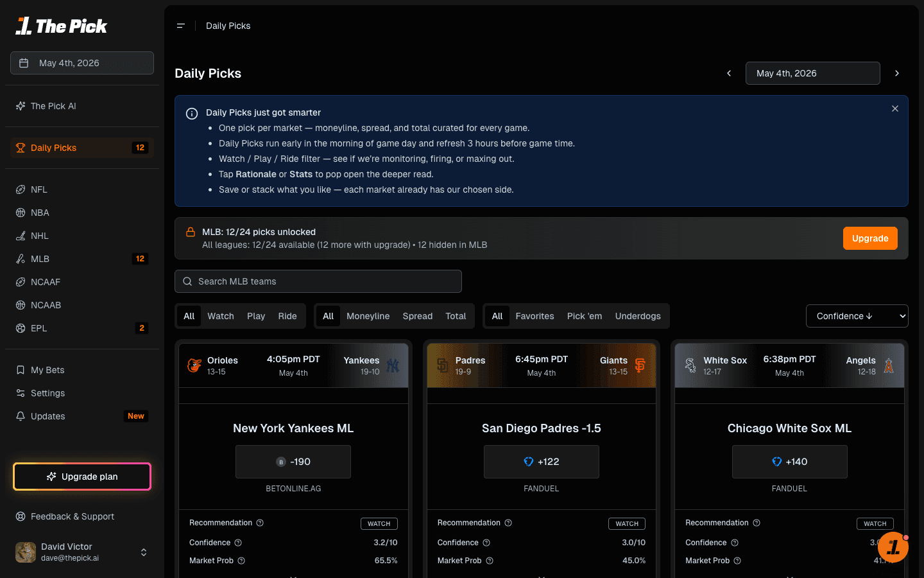Go to NBA picks
This screenshot has height=578, width=924.
[x=82, y=213]
